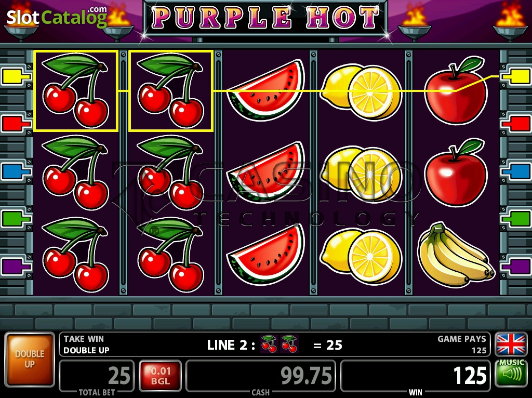The width and height of the screenshot is (532, 398).
Task: Click the Take Win label
Action: (x=84, y=339)
